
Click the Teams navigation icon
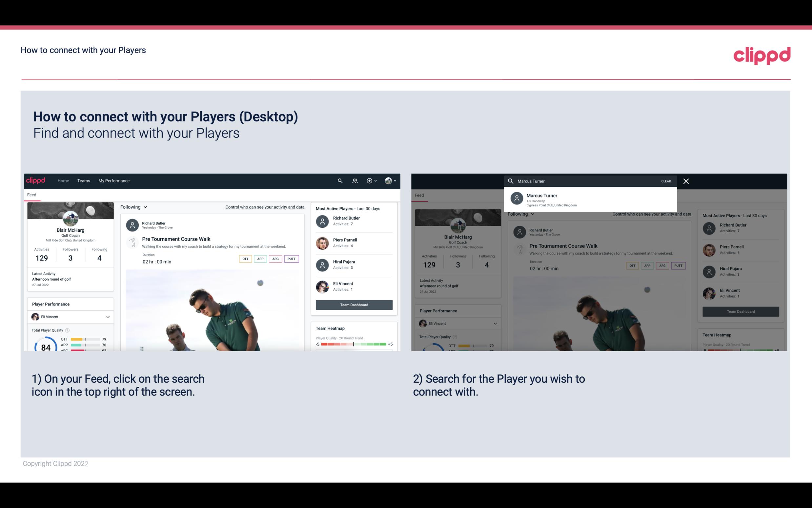[x=84, y=181]
